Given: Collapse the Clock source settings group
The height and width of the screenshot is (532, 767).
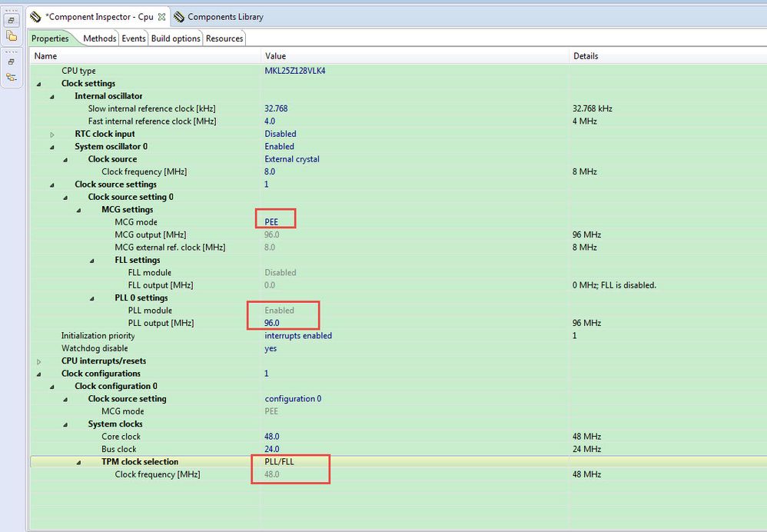Looking at the screenshot, I should click(51, 185).
